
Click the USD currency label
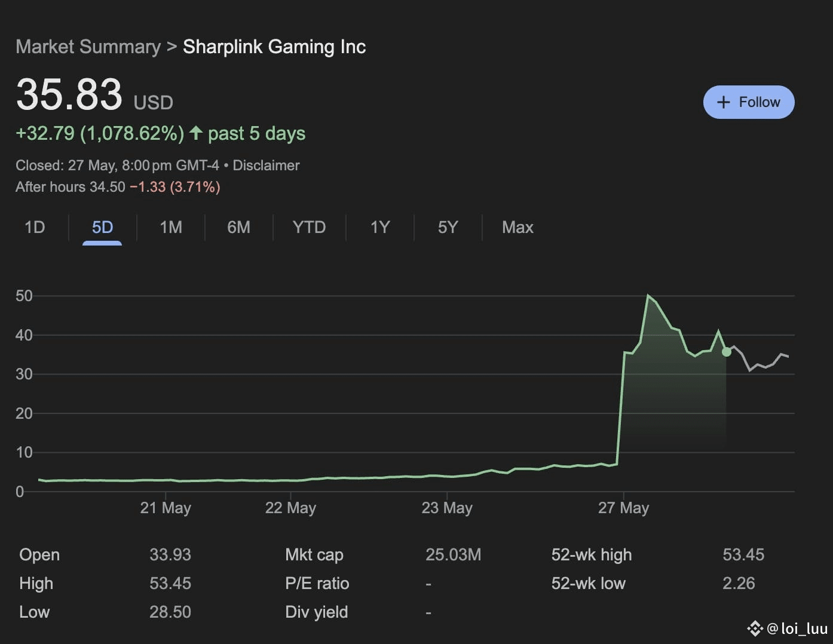point(154,102)
